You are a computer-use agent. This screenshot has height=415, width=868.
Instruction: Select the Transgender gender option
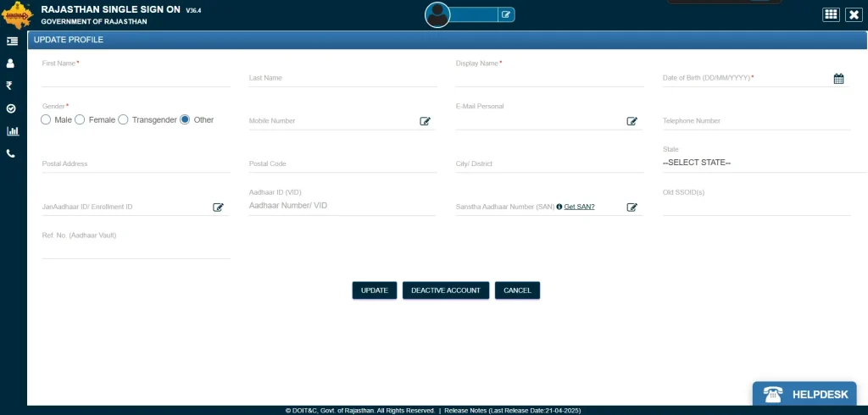(123, 119)
